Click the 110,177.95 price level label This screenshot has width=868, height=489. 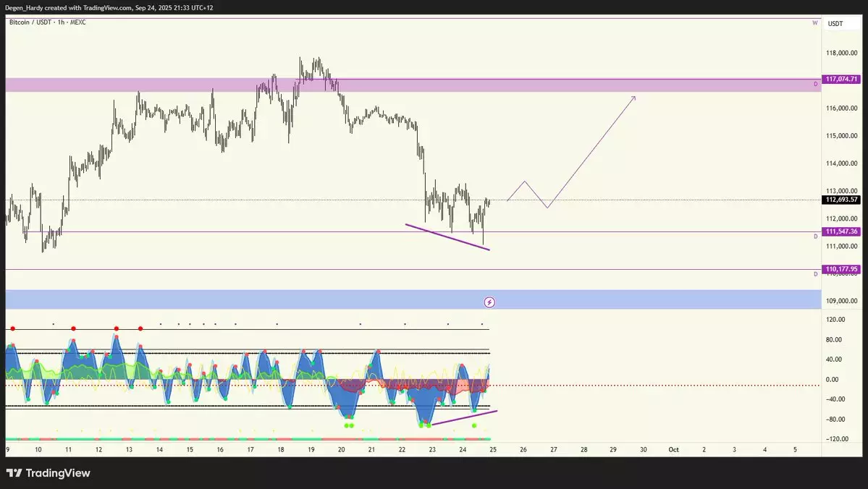[x=841, y=269]
